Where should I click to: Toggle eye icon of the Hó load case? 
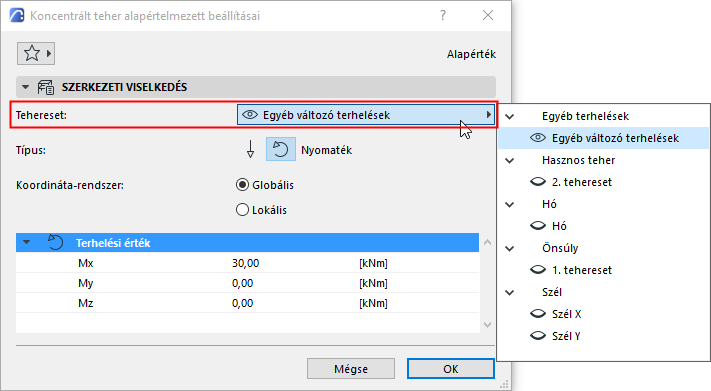tap(538, 226)
